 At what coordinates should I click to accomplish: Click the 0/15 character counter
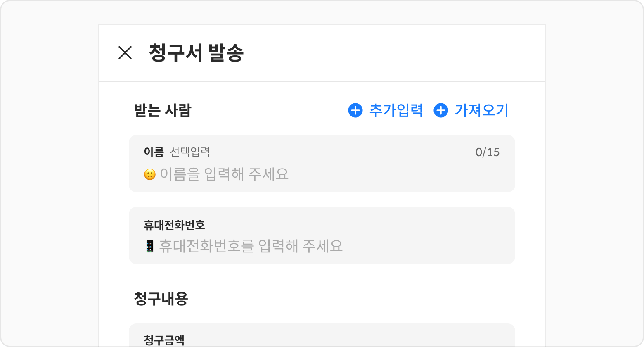click(x=488, y=152)
